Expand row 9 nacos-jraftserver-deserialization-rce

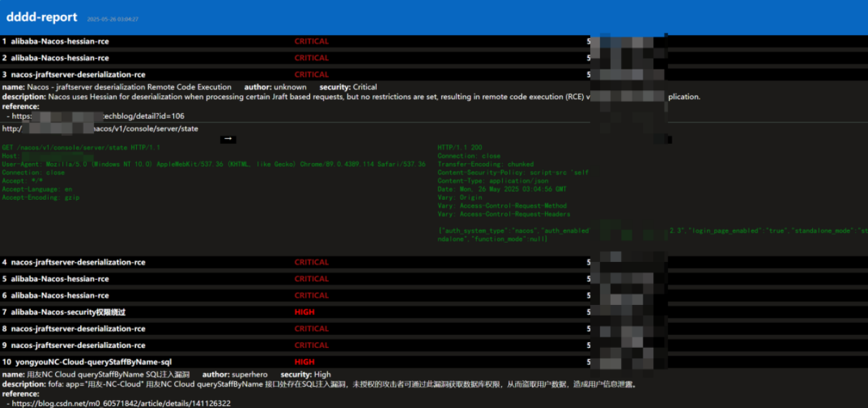[434, 345]
